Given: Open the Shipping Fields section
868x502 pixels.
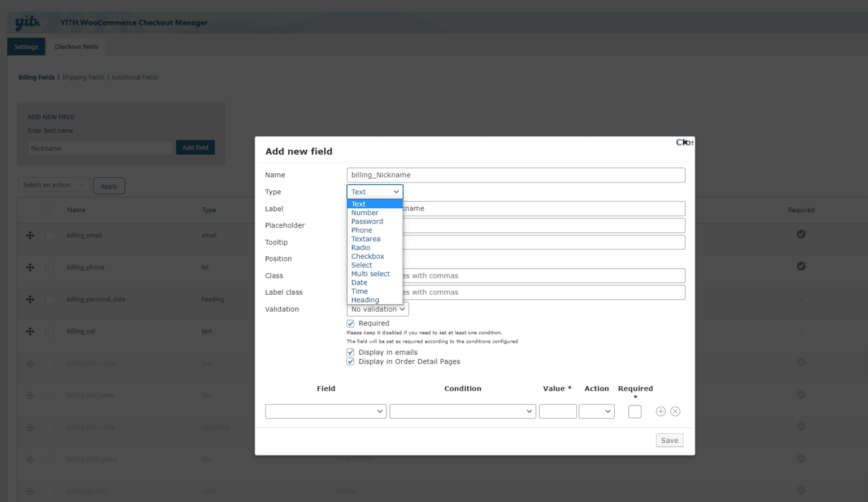Looking at the screenshot, I should (83, 77).
